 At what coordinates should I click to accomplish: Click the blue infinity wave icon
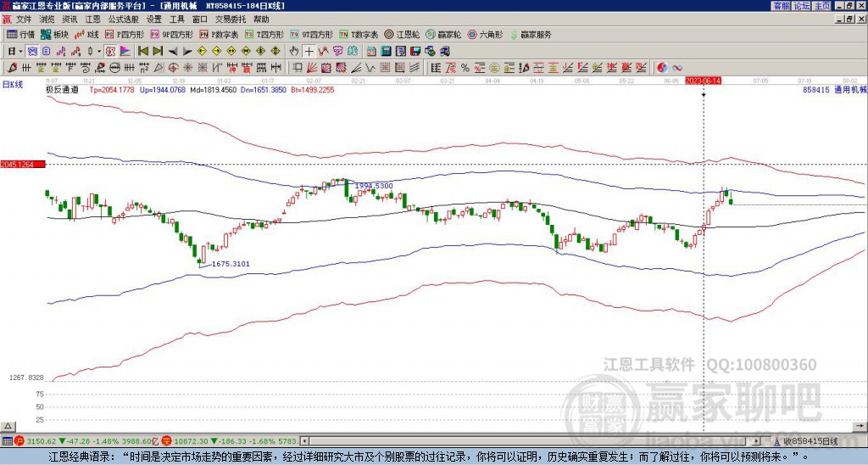click(x=677, y=68)
